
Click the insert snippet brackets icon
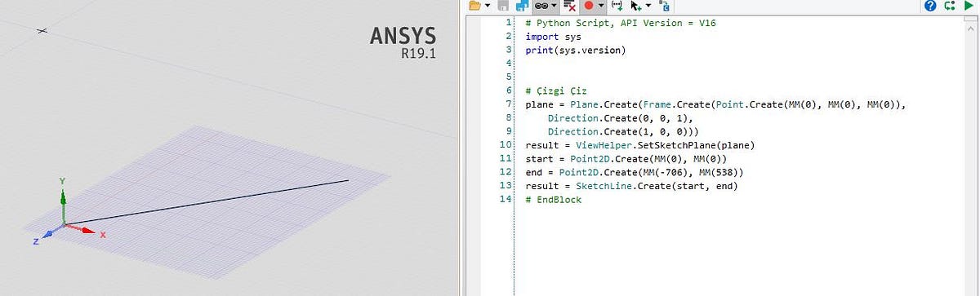pos(617,5)
